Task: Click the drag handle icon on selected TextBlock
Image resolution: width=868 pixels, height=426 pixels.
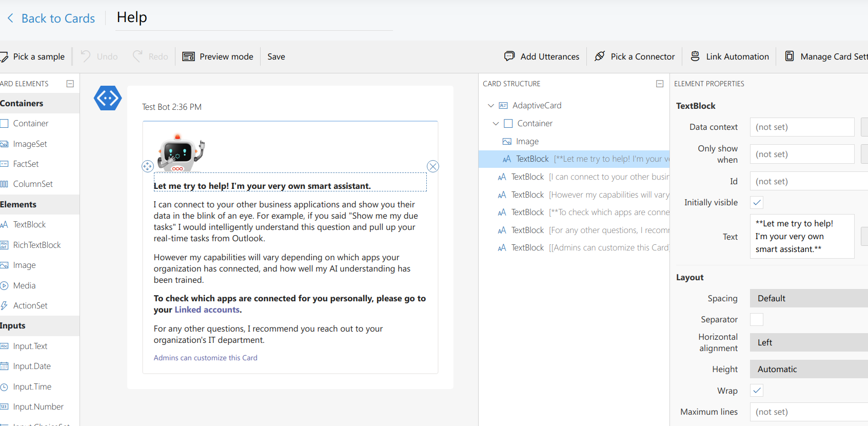Action: point(148,166)
